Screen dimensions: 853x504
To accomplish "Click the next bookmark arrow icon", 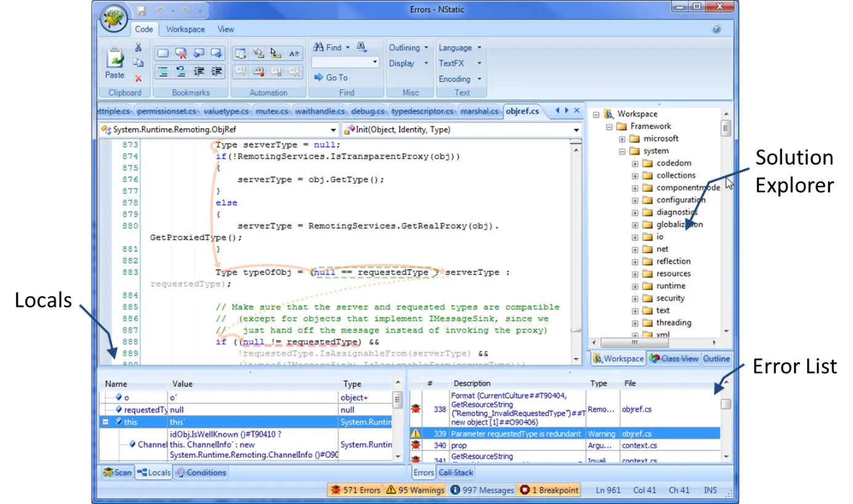I will coord(216,54).
